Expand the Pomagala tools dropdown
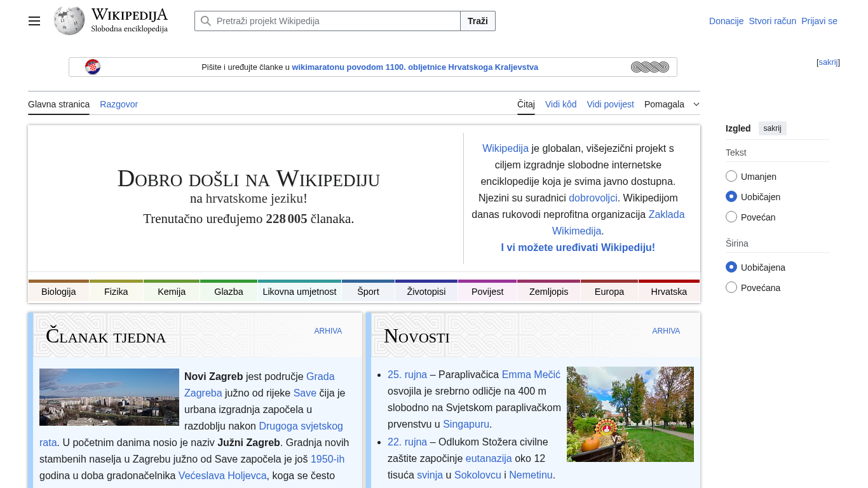 [x=672, y=104]
